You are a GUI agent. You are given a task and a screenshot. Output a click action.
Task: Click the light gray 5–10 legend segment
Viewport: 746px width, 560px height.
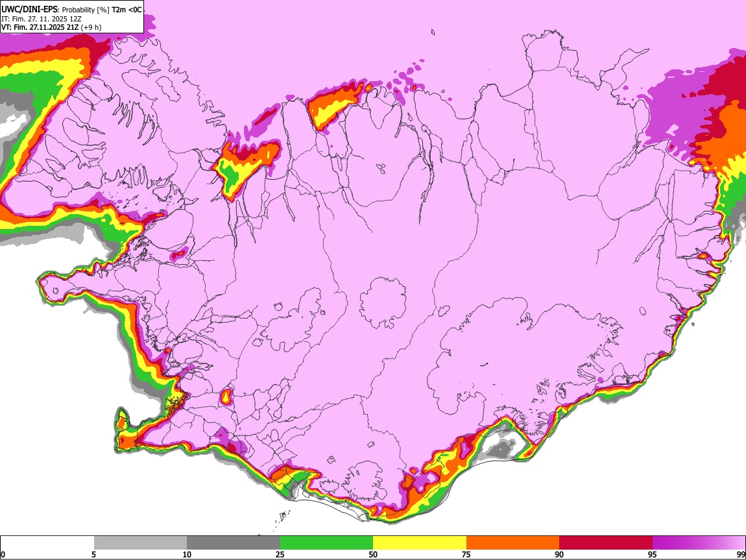coord(140,542)
